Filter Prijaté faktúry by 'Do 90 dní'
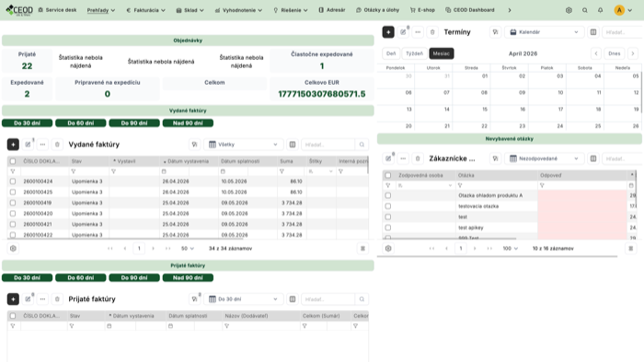The height and width of the screenshot is (362, 644). pos(134,277)
